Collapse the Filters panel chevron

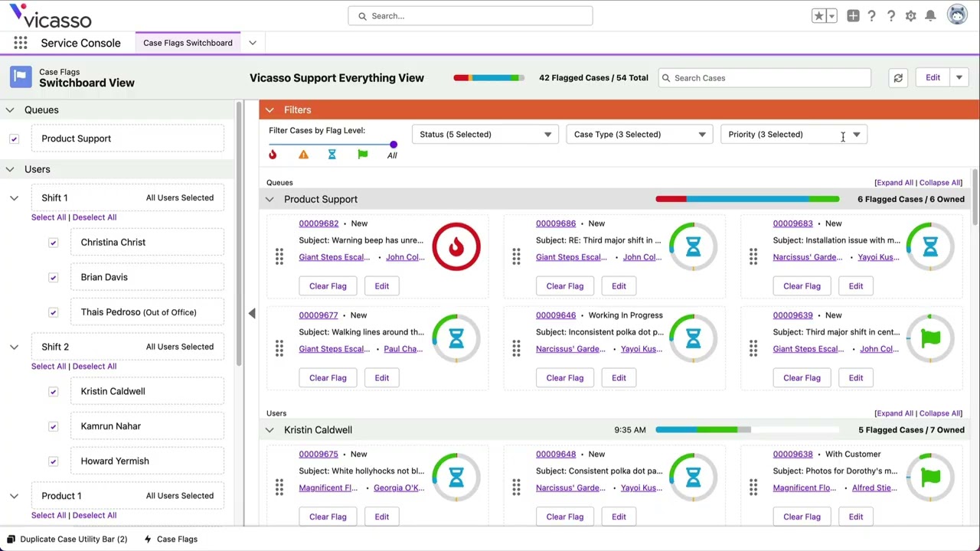269,110
